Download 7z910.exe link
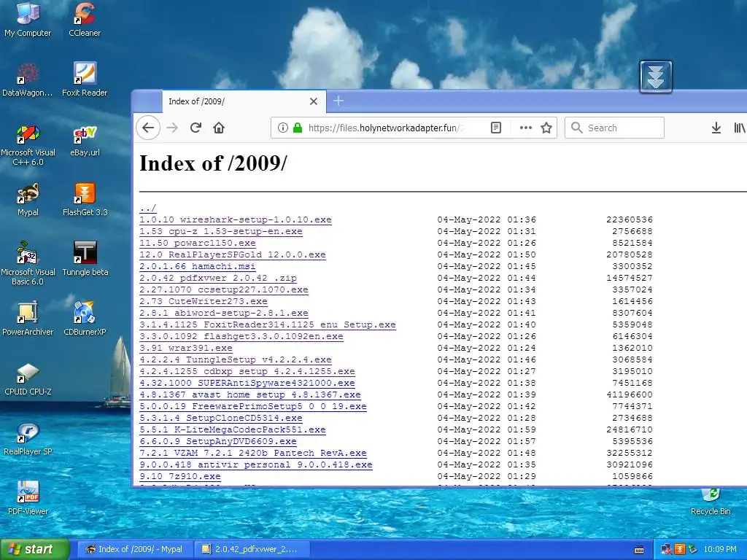This screenshot has width=747, height=560. (179, 476)
